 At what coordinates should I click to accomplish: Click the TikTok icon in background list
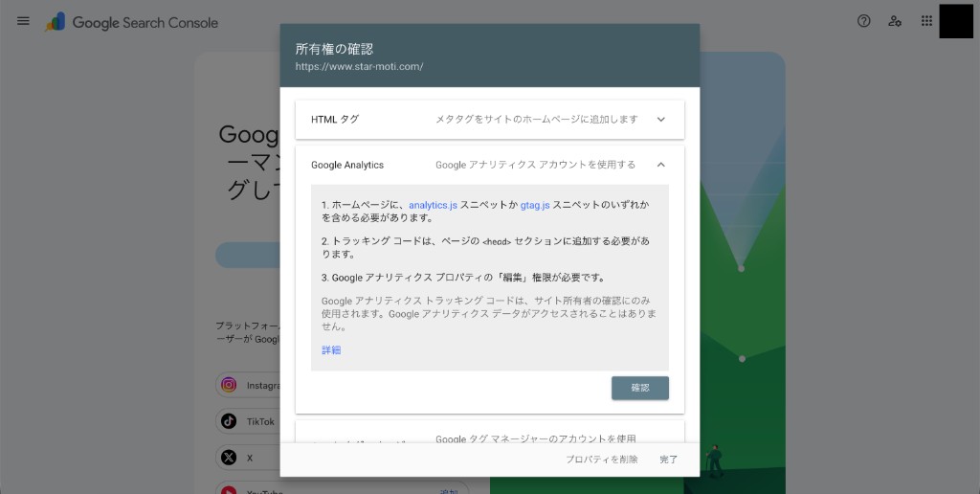[229, 421]
